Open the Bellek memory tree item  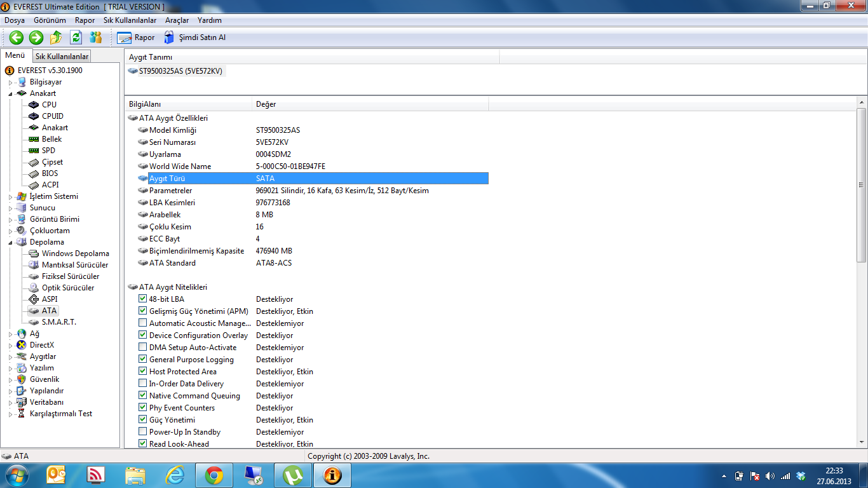(51, 139)
